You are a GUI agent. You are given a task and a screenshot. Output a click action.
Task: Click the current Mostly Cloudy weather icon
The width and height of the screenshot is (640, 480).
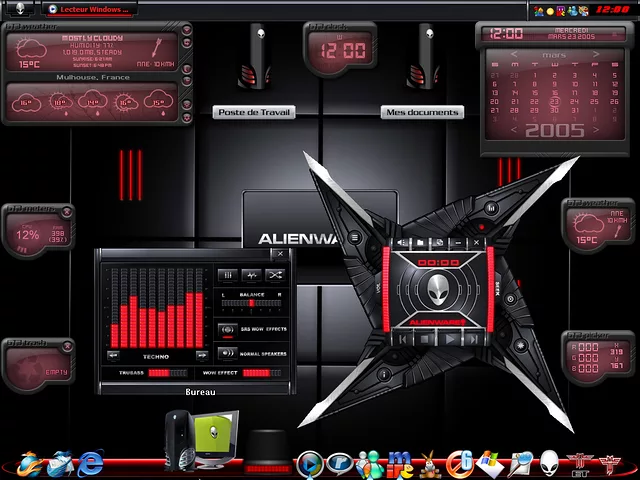click(29, 49)
